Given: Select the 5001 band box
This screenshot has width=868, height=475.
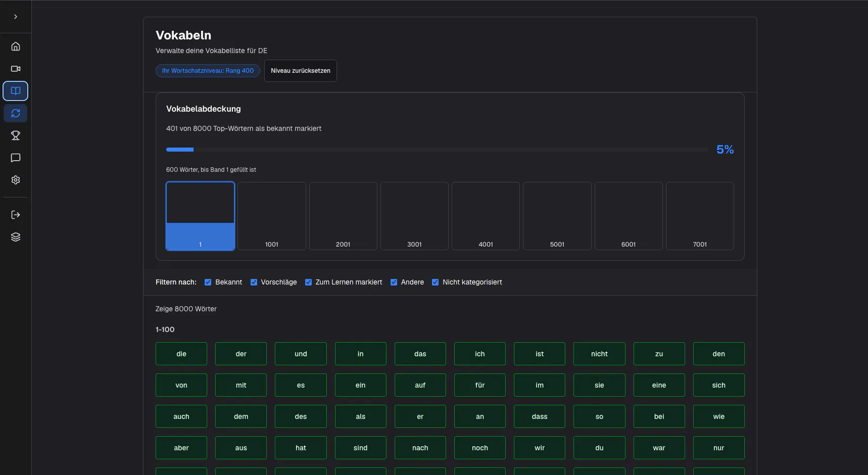Looking at the screenshot, I should (557, 216).
